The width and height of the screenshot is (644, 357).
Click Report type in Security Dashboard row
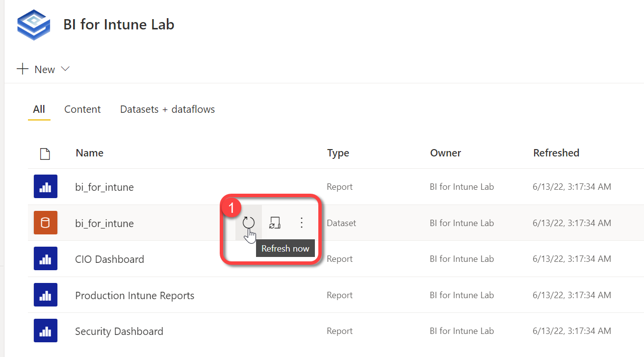click(340, 331)
